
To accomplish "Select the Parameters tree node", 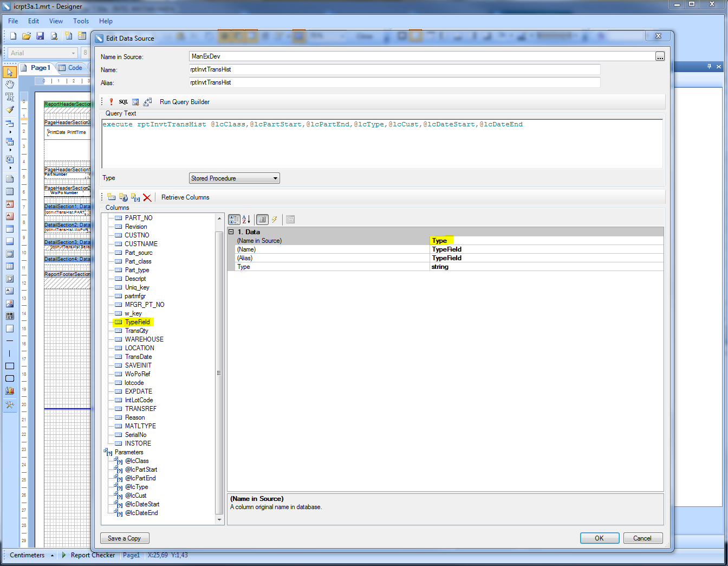I will pos(129,452).
